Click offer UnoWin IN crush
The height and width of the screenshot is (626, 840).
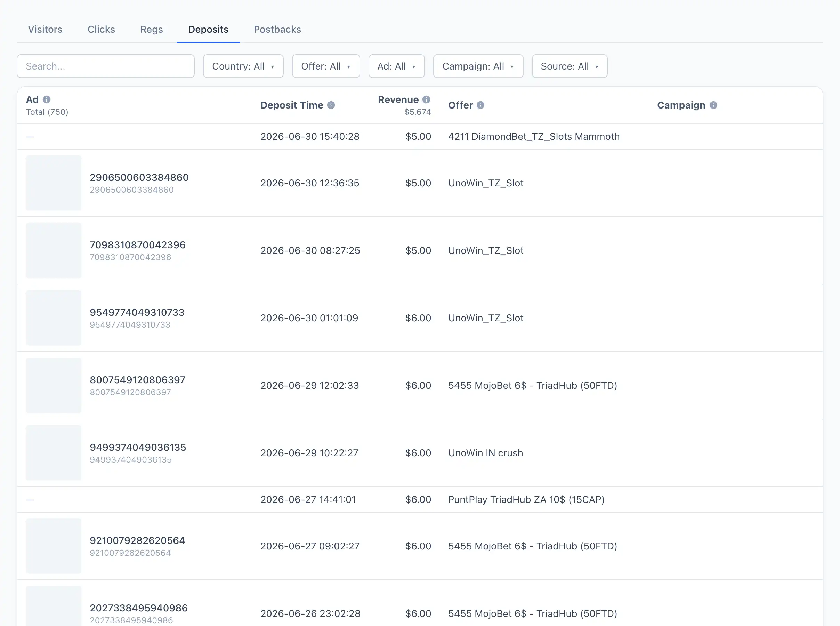coord(485,453)
